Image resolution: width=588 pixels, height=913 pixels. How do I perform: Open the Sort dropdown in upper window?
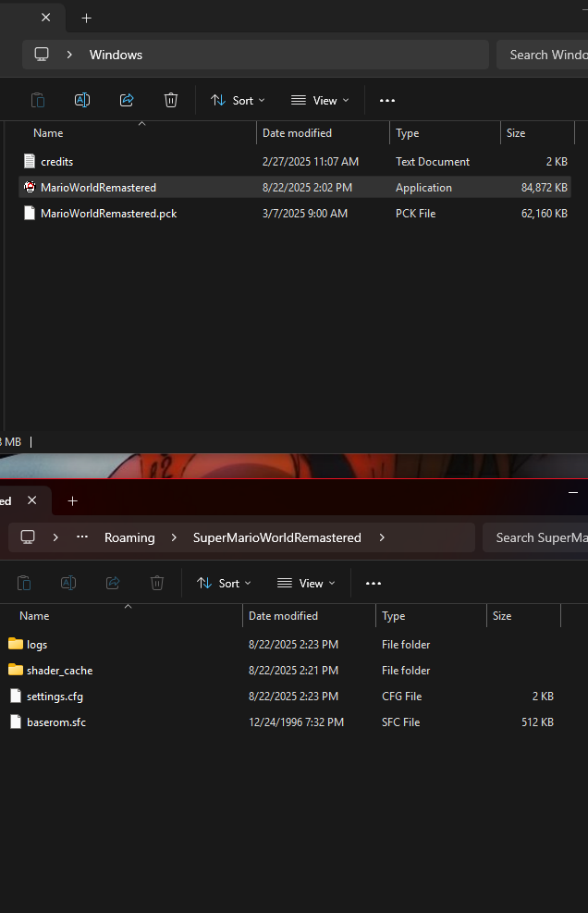click(238, 100)
